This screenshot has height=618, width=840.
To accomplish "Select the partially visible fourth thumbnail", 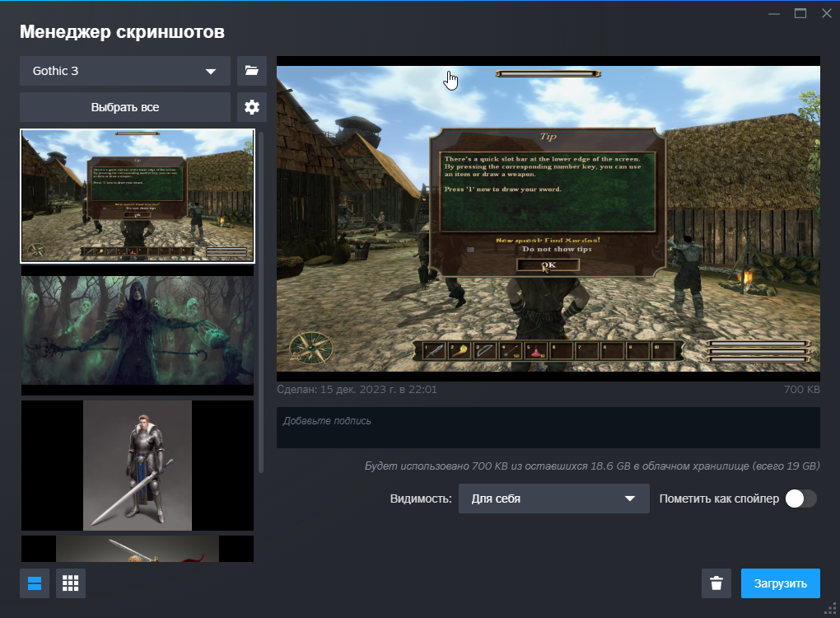I will 138,548.
